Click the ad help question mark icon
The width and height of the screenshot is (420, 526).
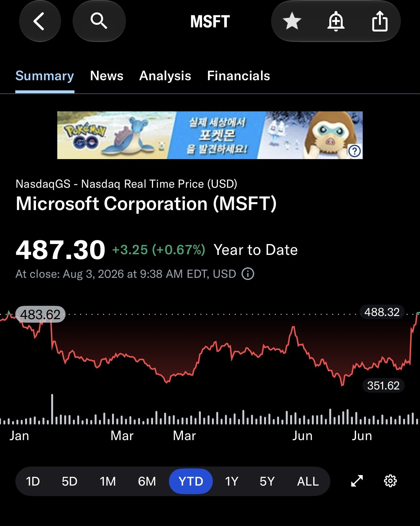tap(355, 151)
